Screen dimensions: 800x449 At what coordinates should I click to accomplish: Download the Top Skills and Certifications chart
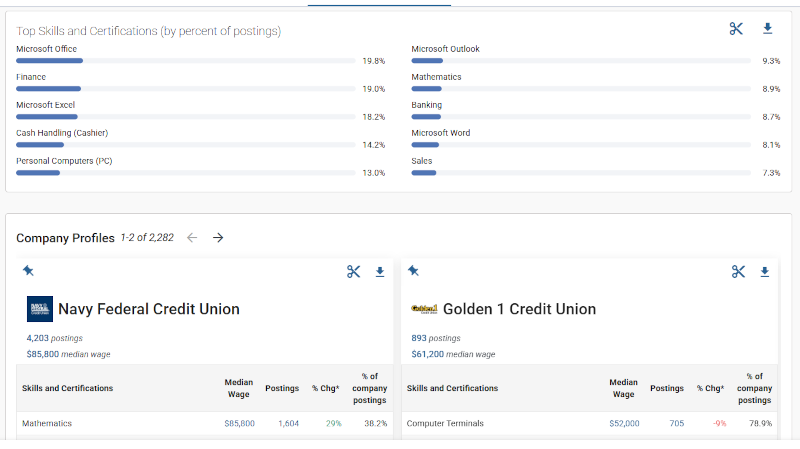(x=767, y=29)
